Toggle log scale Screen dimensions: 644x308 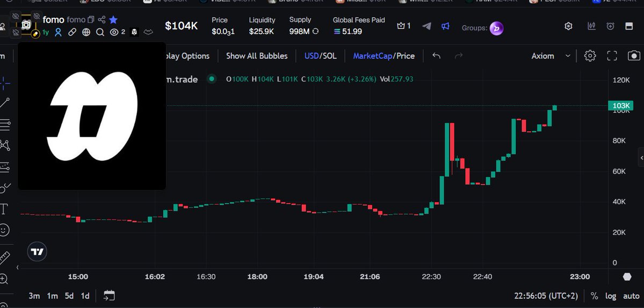coord(611,296)
